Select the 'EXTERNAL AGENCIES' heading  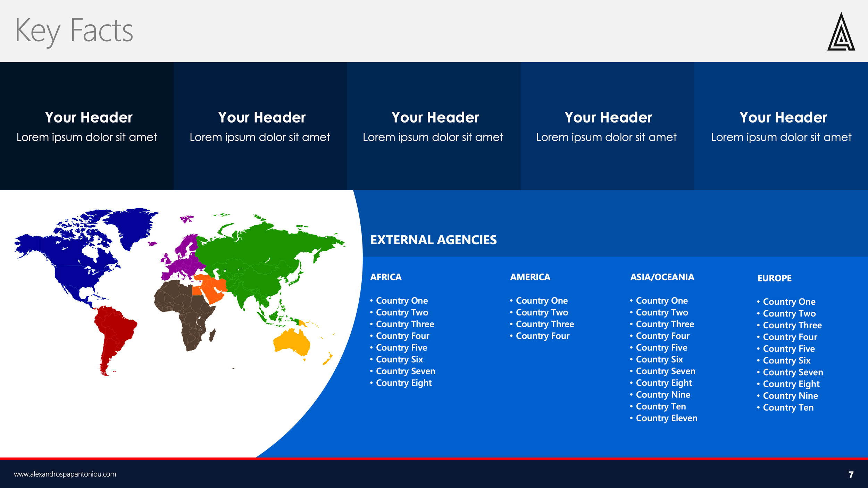click(x=434, y=240)
